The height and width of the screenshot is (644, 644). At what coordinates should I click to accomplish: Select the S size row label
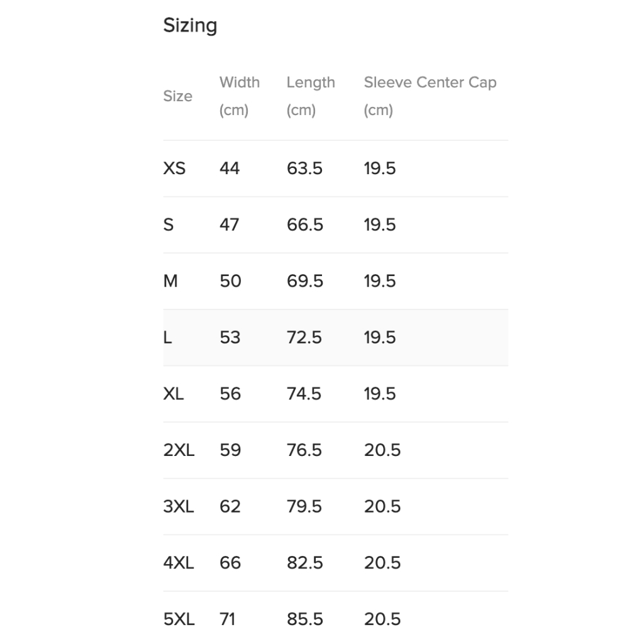(x=169, y=225)
